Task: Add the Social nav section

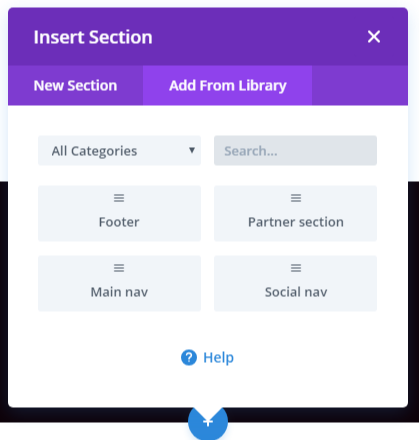Action: 295,283
